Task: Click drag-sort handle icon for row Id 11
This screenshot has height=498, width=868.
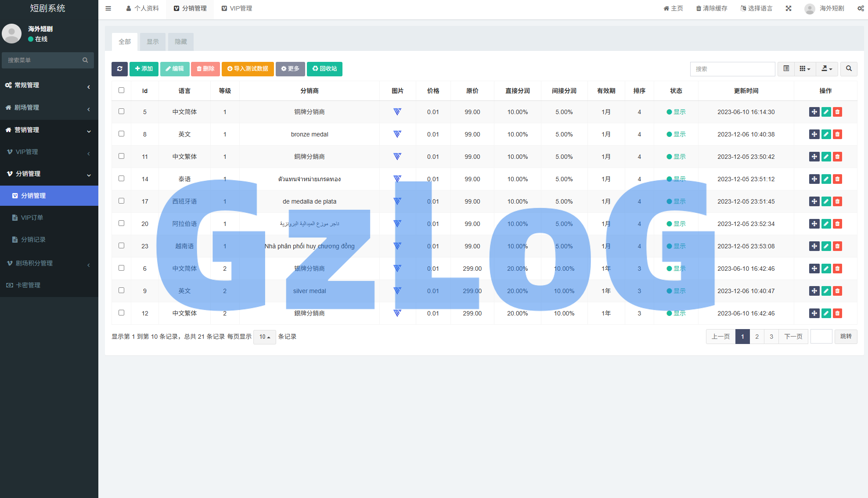Action: [x=814, y=157]
